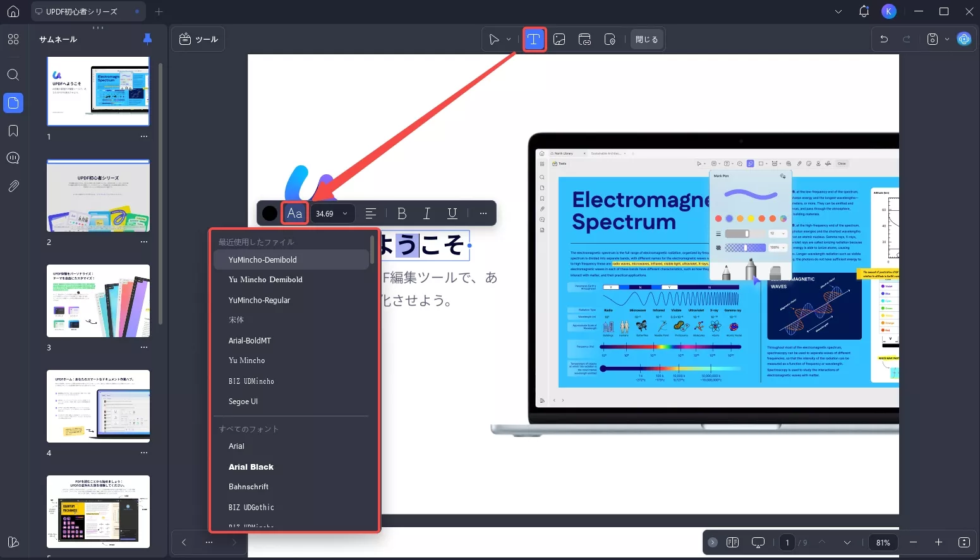Undo the last action
This screenshot has height=560, width=980.
click(884, 39)
